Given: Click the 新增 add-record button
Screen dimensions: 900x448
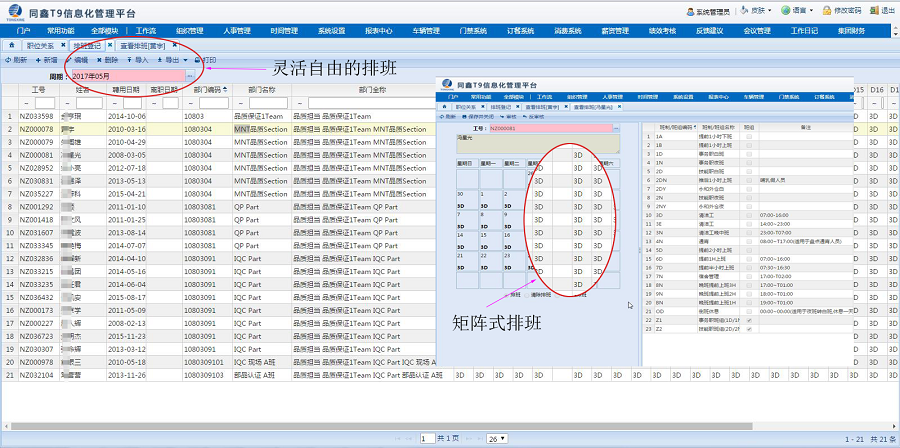Looking at the screenshot, I should point(46,61).
